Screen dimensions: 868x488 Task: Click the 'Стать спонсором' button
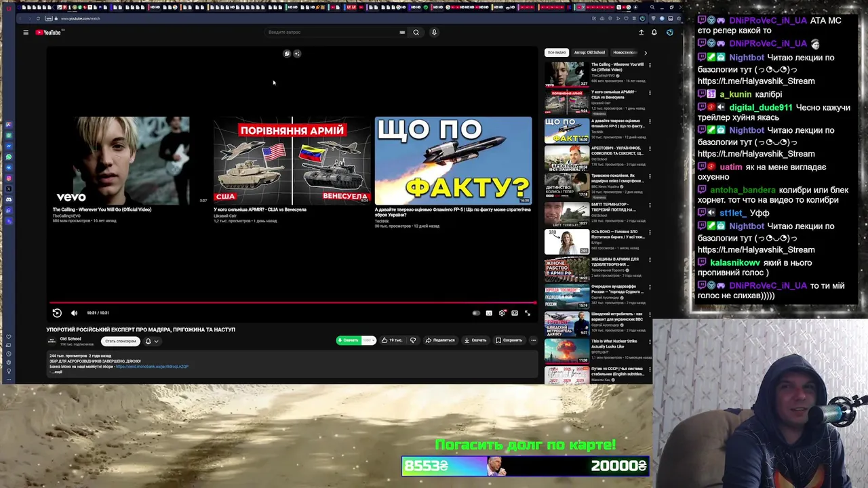pos(120,342)
